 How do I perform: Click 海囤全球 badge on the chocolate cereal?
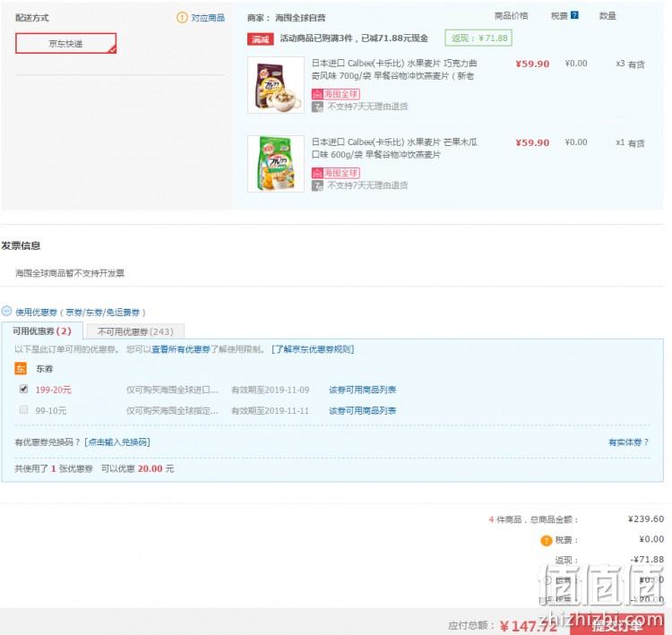point(336,94)
